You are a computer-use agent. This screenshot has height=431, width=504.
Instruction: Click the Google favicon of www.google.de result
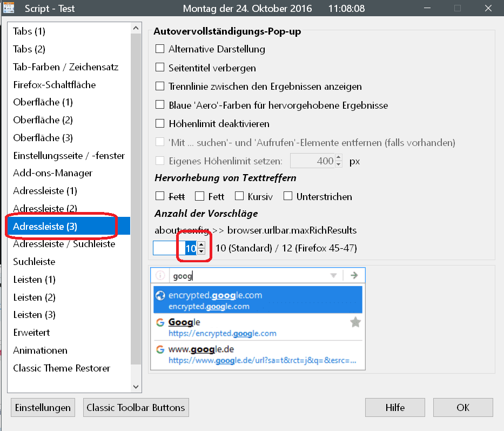160,349
